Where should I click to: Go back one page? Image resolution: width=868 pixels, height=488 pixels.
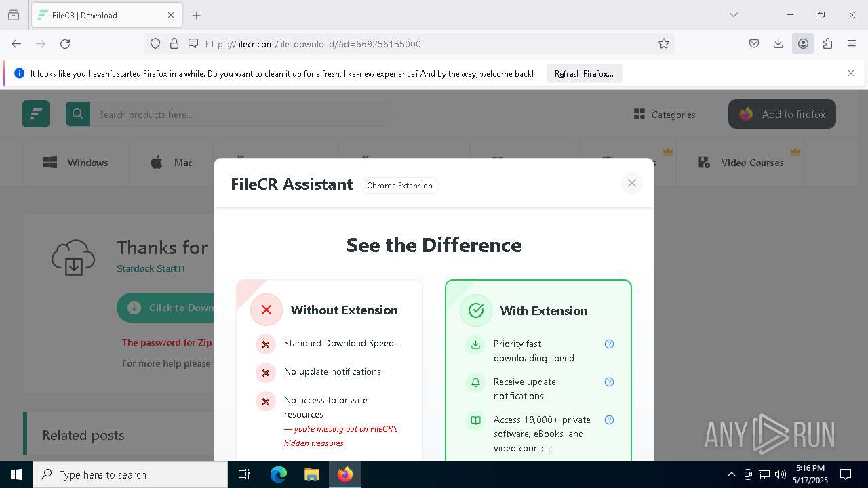16,44
